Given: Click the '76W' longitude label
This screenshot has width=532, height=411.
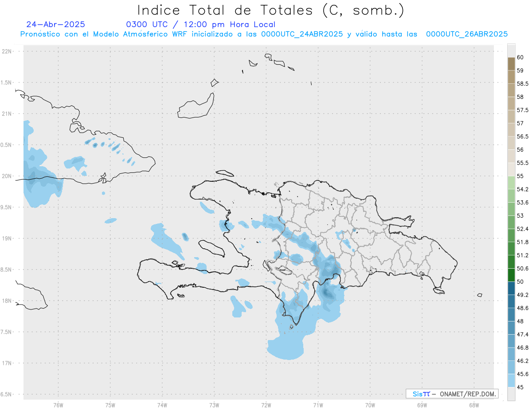Looking at the screenshot, I should pos(58,405).
